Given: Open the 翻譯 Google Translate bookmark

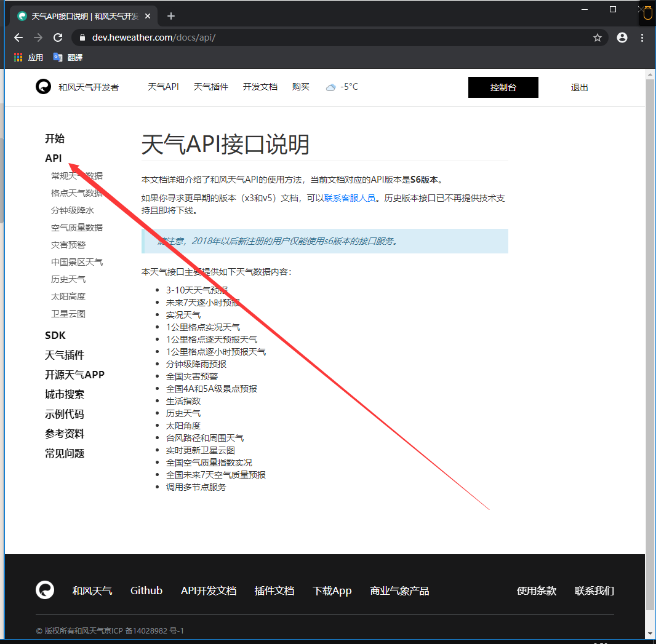Looking at the screenshot, I should tap(68, 57).
